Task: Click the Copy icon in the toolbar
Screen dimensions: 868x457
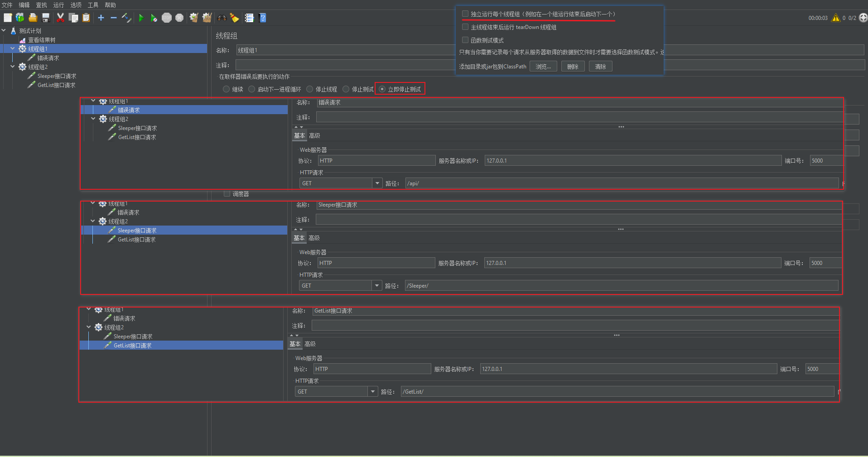Action: [73, 18]
